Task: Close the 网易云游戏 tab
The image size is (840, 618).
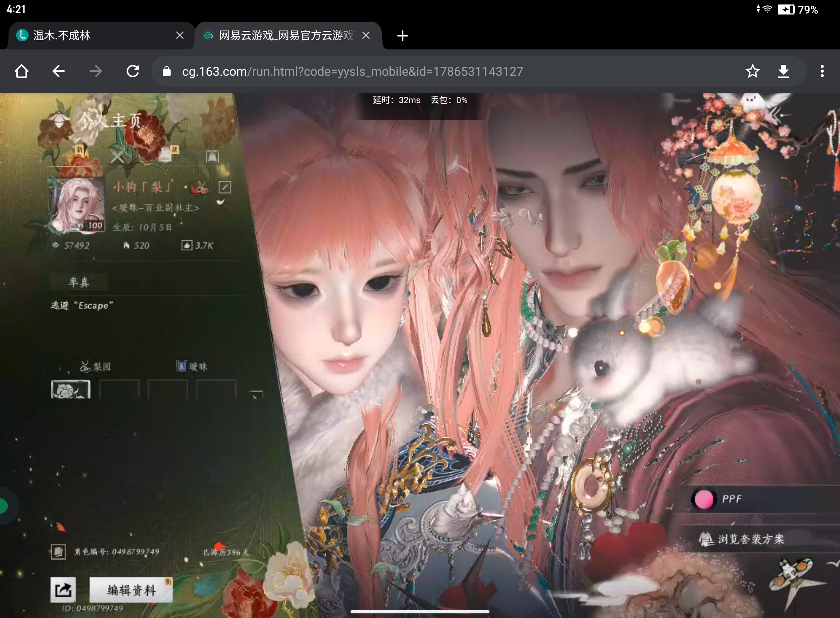Action: point(366,36)
